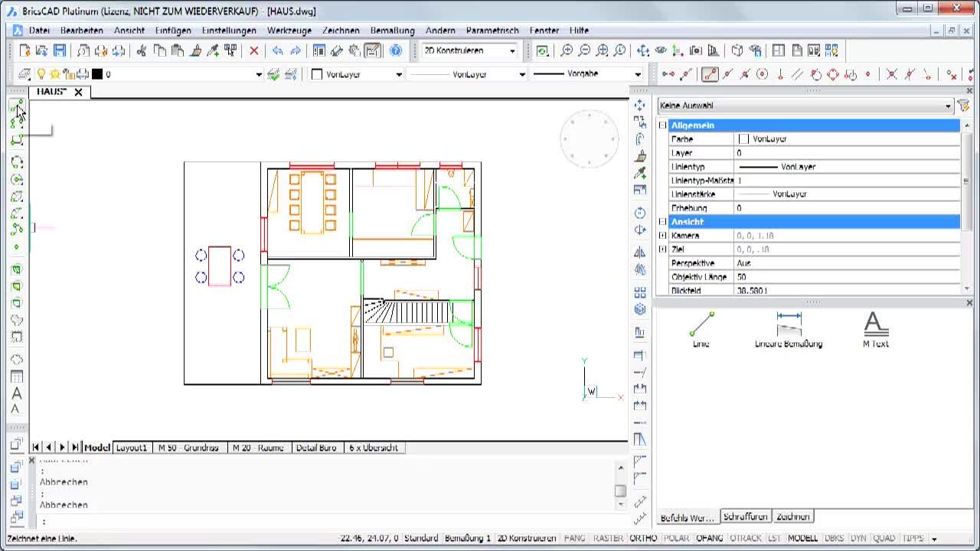Toggle OFANG in status bar
Screen dimensions: 980x551
(709, 539)
